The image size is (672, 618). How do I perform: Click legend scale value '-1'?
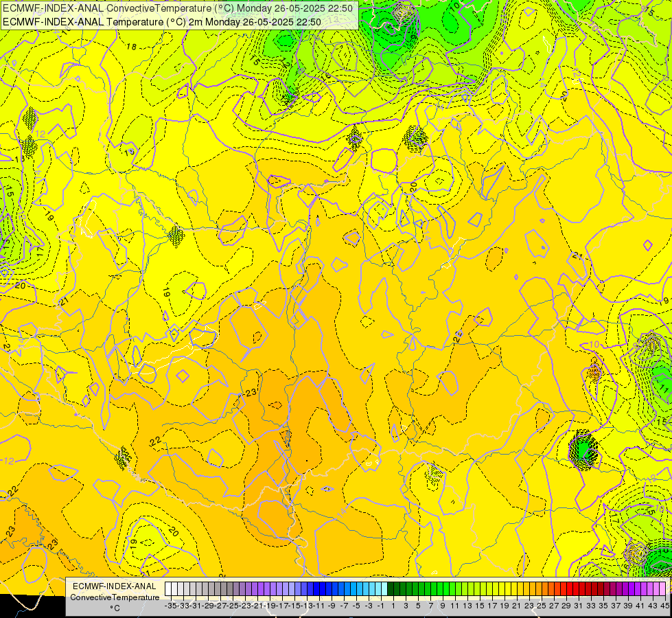[x=381, y=606]
